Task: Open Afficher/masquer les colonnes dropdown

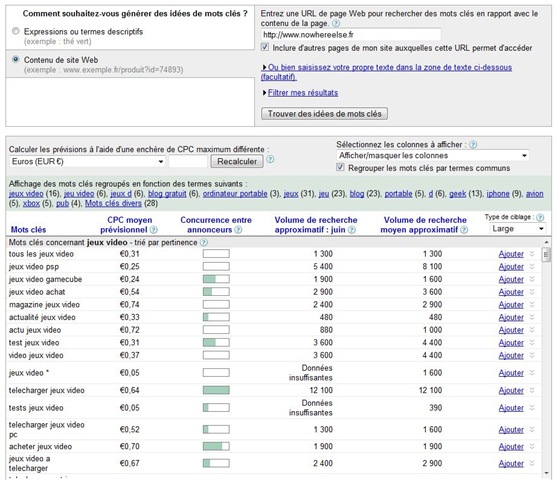Action: coord(432,155)
